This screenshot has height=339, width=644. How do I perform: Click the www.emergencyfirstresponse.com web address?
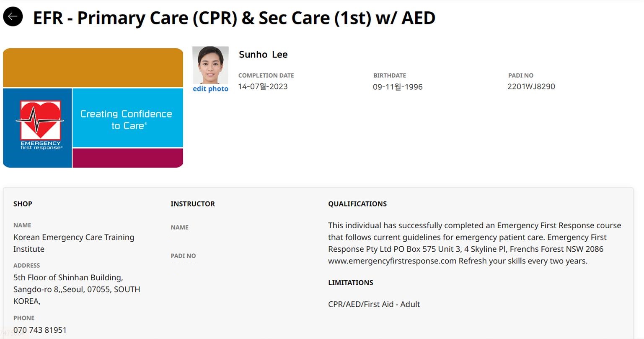click(x=392, y=261)
